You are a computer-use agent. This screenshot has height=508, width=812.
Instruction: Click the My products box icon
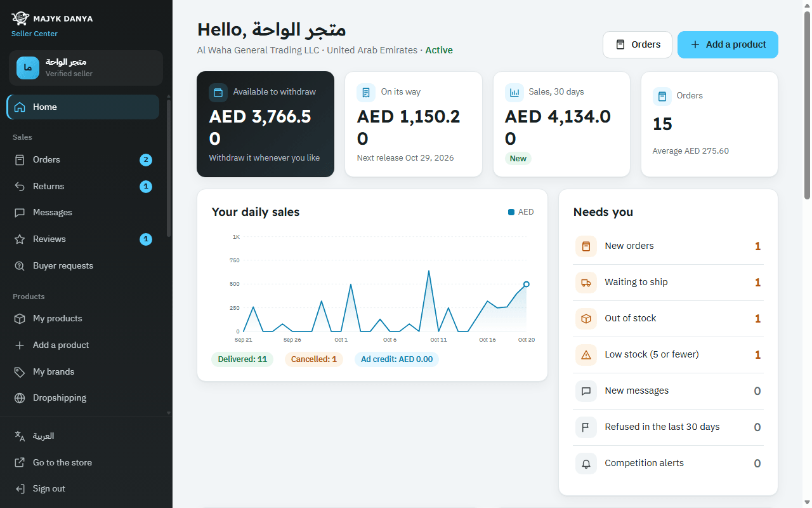pyautogui.click(x=20, y=319)
